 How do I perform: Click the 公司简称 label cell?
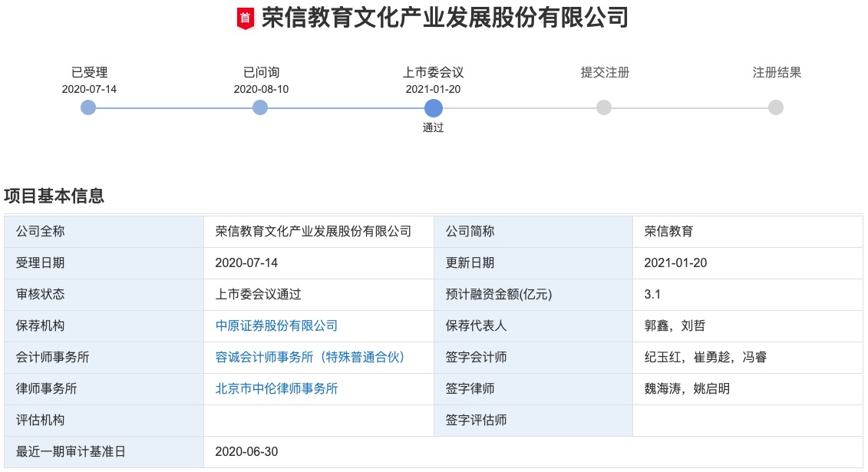(x=533, y=231)
